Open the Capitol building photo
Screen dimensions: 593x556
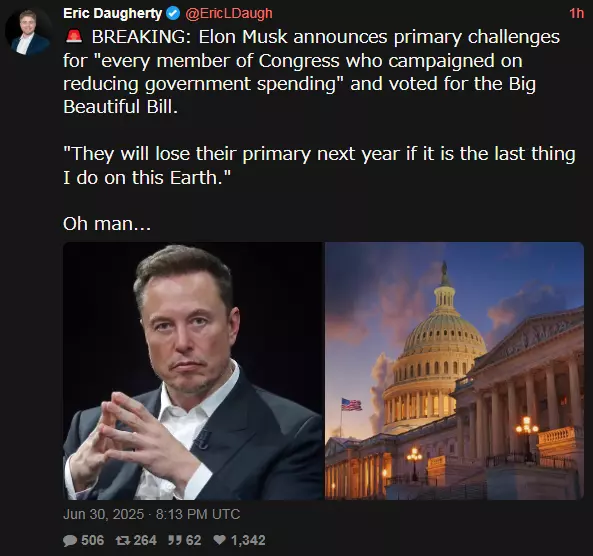[x=454, y=371]
